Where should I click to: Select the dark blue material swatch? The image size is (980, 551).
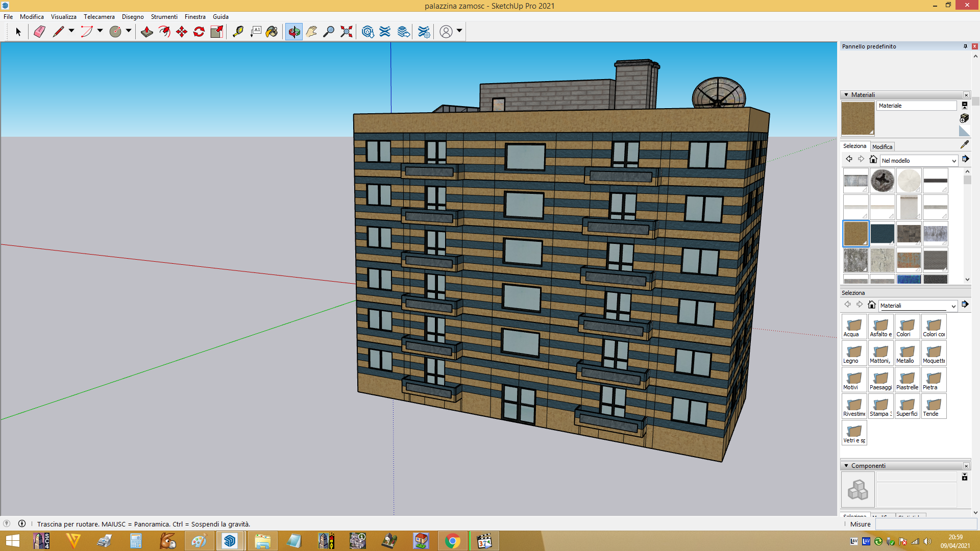pyautogui.click(x=882, y=234)
